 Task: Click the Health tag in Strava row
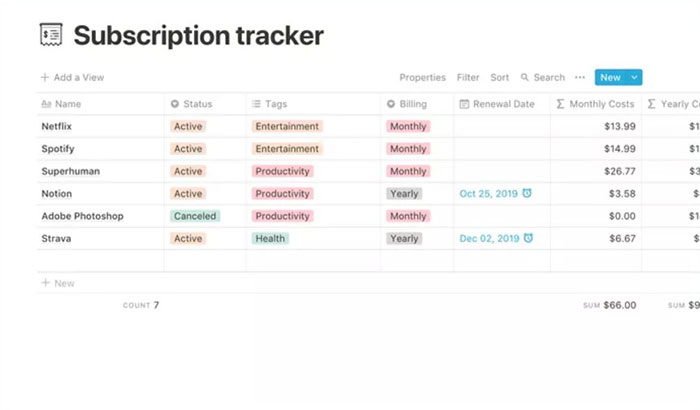(x=270, y=238)
